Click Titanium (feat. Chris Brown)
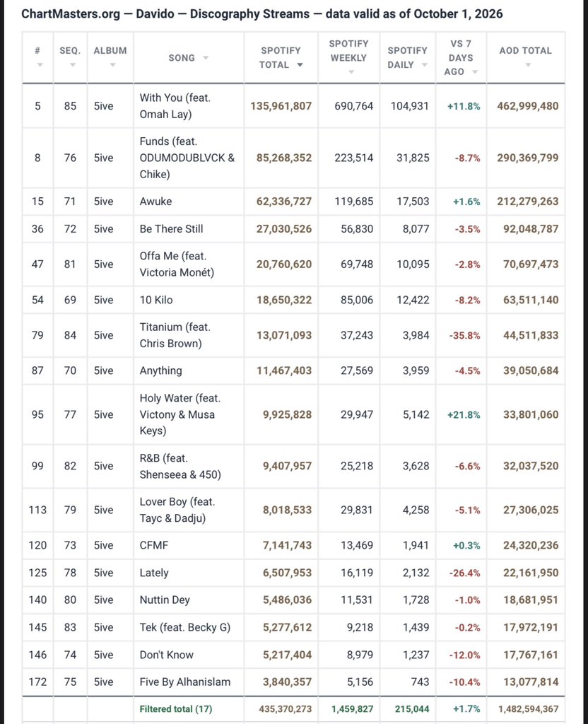This screenshot has width=588, height=724. (175, 335)
